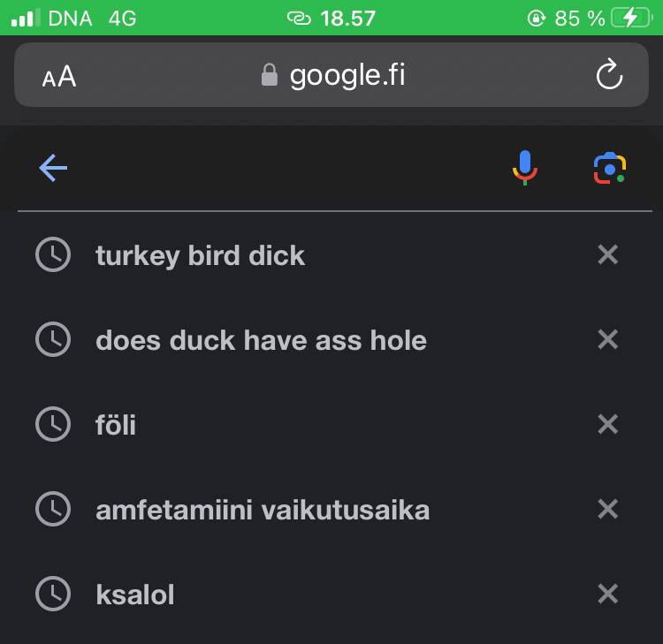Tap the google.fi address bar

334,76
